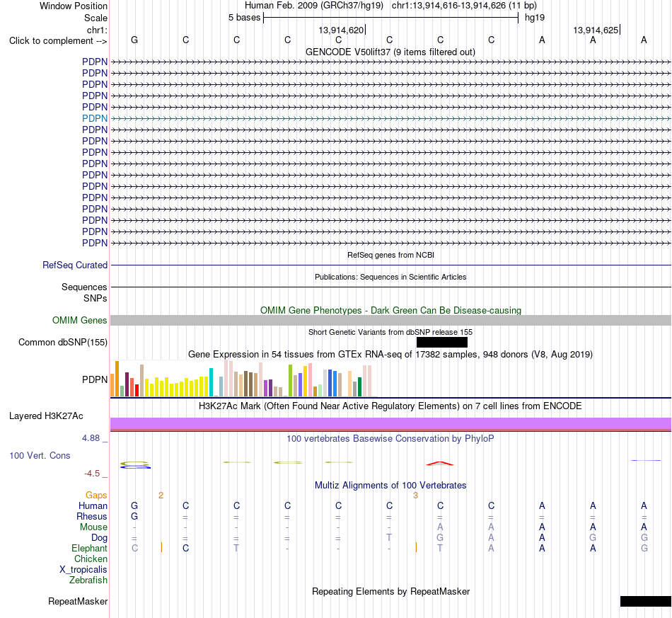Open 'Repeating Elements by RepeatMasker' track title
The image size is (672, 618).
pyautogui.click(x=390, y=591)
